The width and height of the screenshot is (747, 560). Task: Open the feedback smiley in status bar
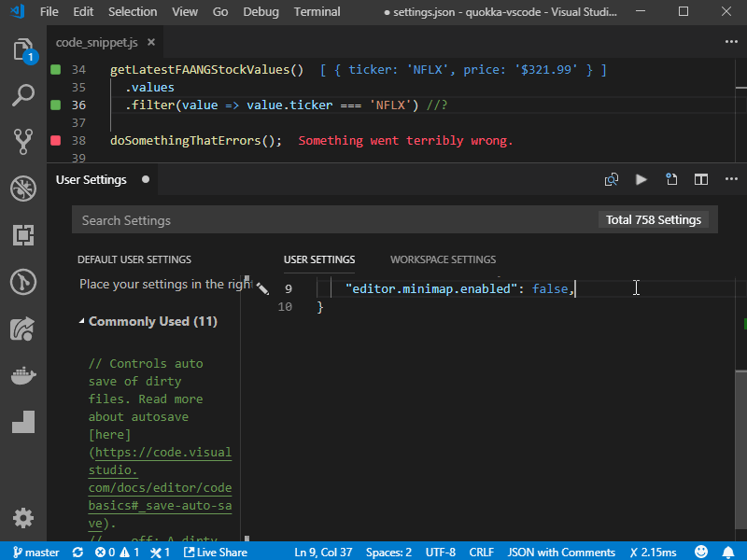click(701, 552)
